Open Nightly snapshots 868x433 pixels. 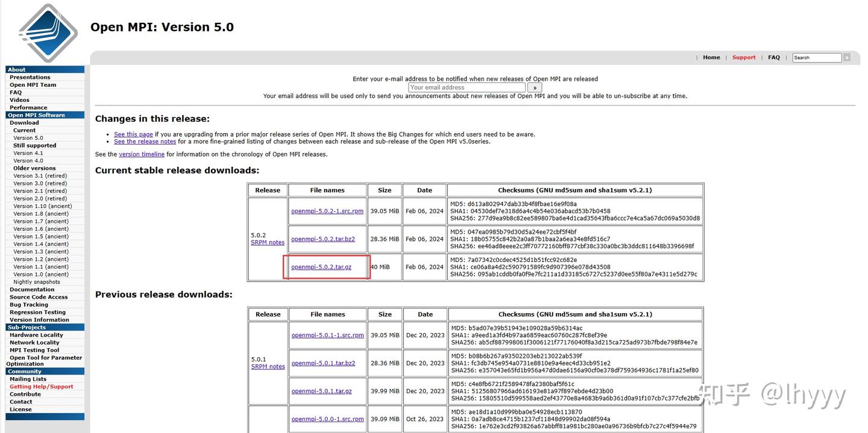[37, 282]
